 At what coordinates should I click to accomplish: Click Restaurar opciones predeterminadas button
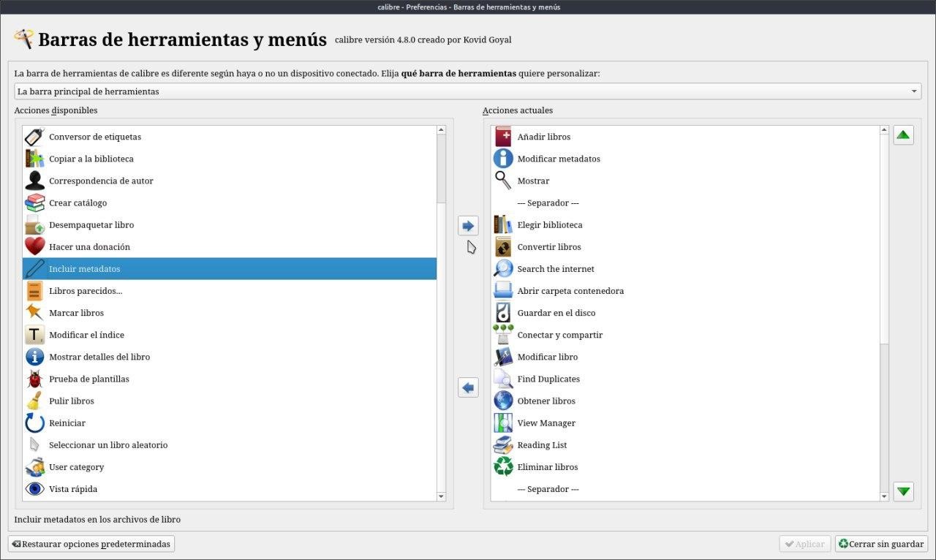coord(91,544)
